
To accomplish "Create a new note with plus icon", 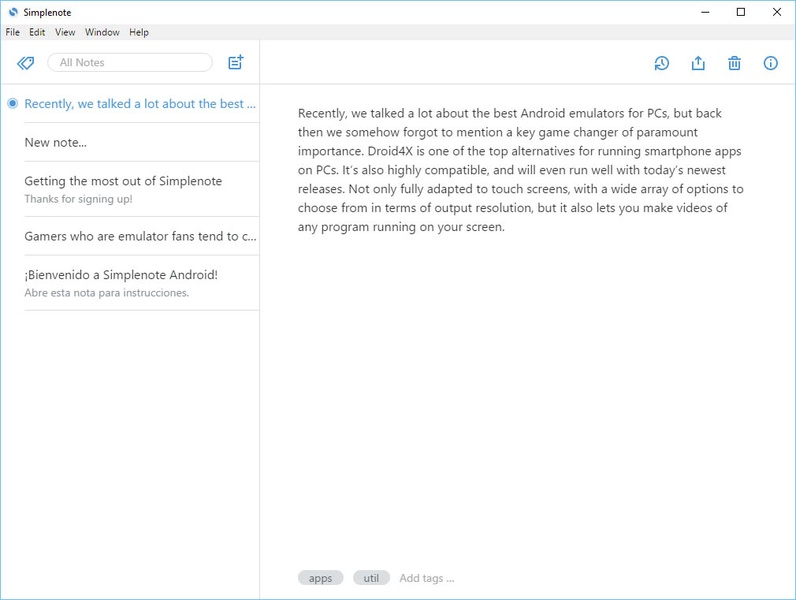I will pos(236,62).
